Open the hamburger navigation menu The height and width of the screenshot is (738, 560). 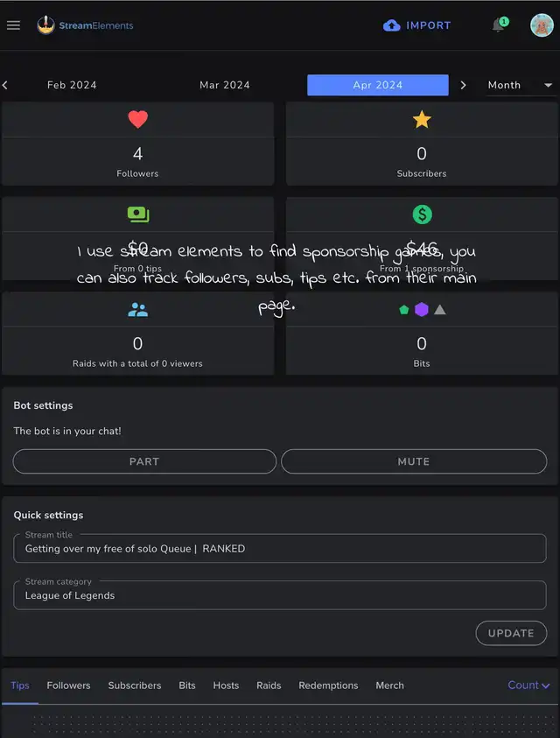[x=13, y=25]
